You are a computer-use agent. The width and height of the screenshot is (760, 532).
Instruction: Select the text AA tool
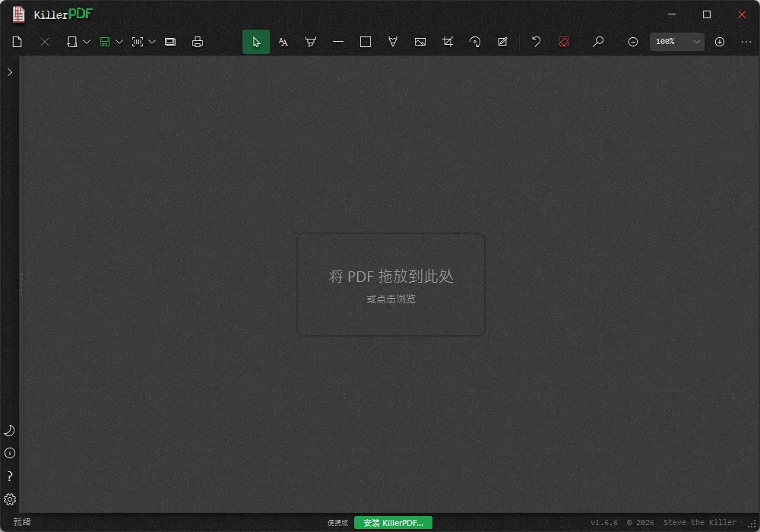pos(283,42)
